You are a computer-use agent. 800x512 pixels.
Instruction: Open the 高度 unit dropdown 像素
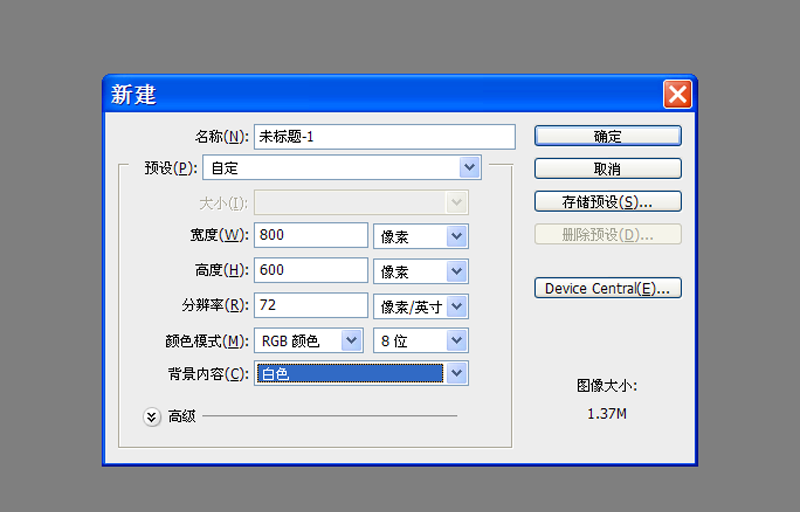421,271
